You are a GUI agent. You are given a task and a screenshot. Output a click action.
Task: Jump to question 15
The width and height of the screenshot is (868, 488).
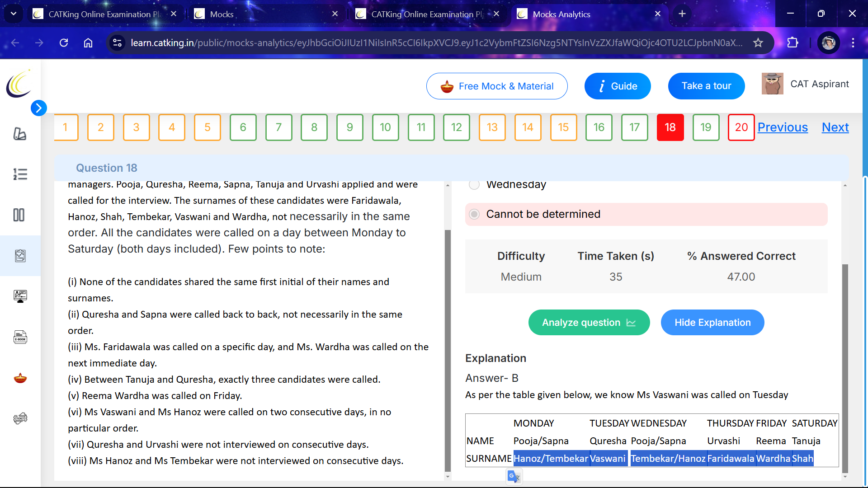click(564, 127)
